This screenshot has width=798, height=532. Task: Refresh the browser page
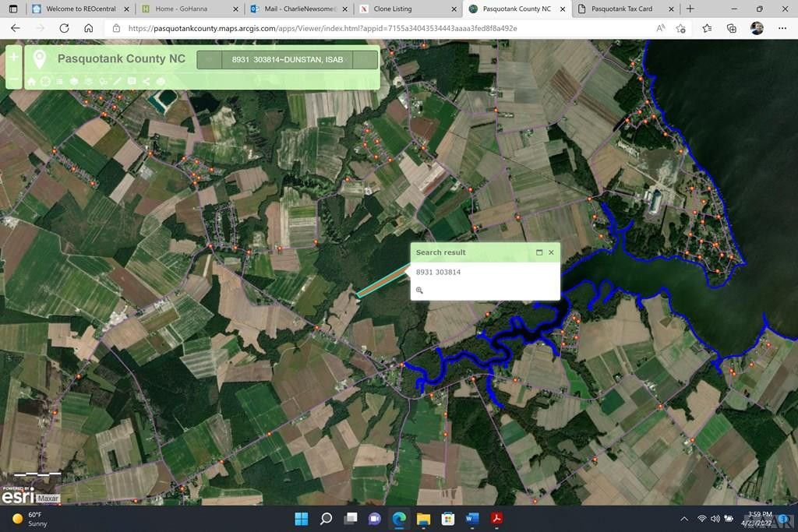64,28
